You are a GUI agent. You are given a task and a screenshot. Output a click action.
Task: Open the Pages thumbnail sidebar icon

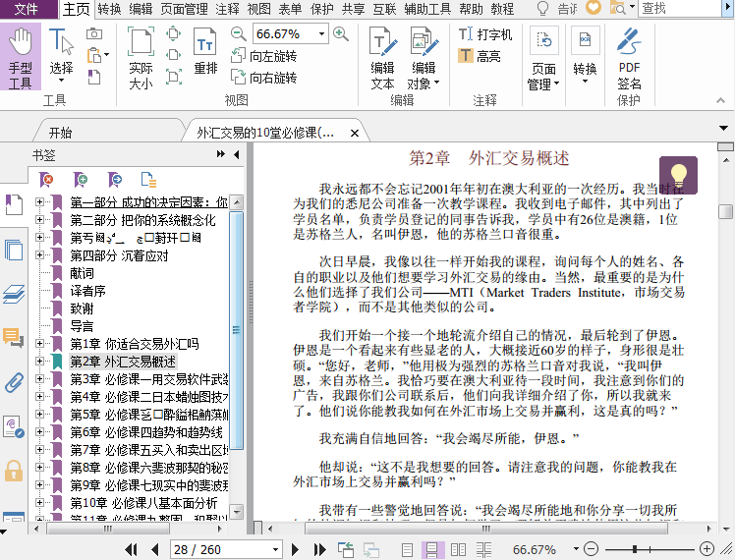click(14, 250)
